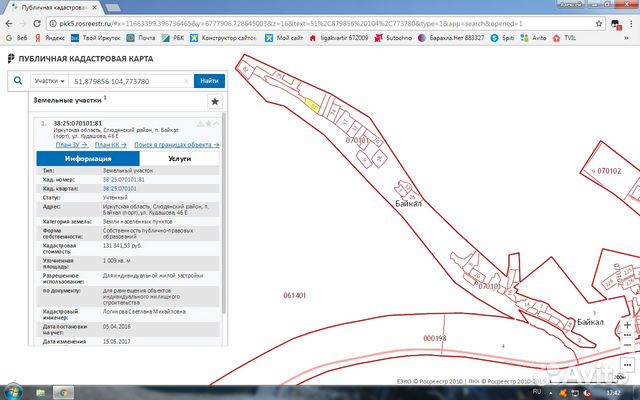
Task: Open the Avito bookmark
Action: pyautogui.click(x=533, y=38)
